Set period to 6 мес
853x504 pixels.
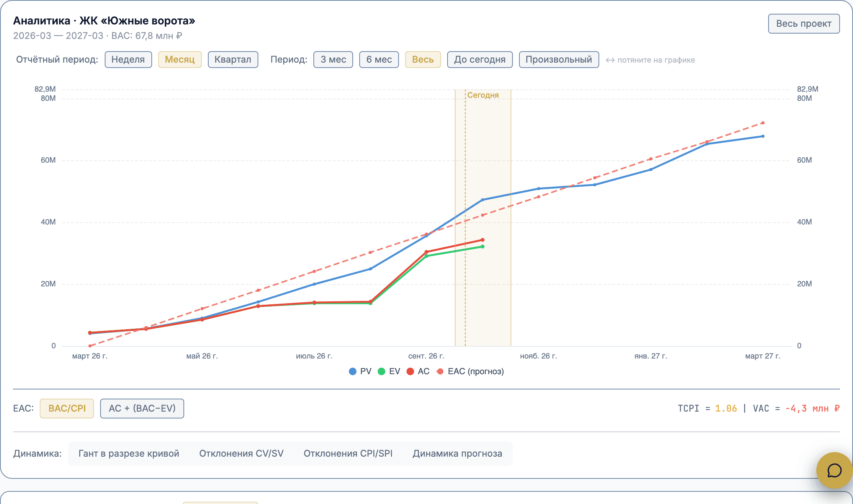379,60
